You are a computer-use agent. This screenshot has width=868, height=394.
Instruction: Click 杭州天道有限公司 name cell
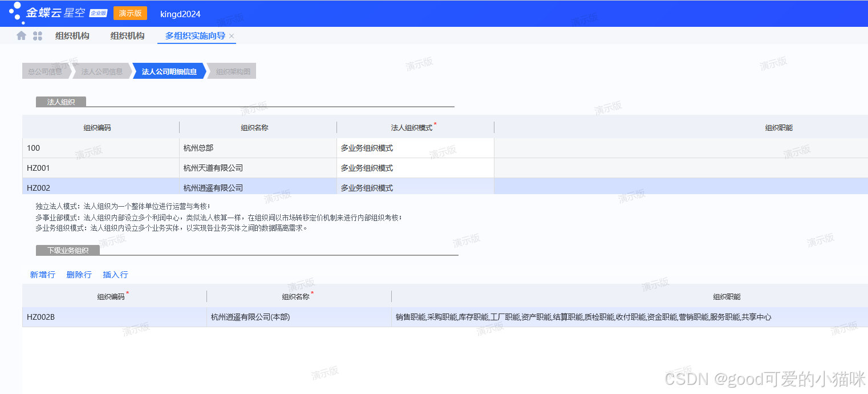(x=258, y=168)
